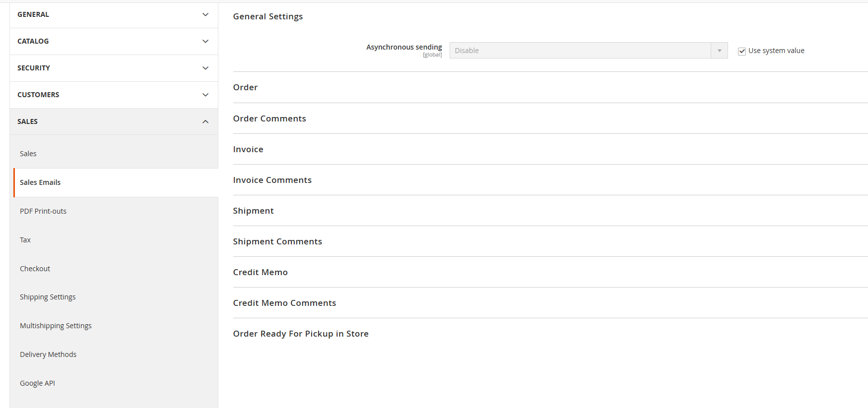Expand the SECURITY section chevron
This screenshot has width=868, height=408.
click(x=205, y=68)
